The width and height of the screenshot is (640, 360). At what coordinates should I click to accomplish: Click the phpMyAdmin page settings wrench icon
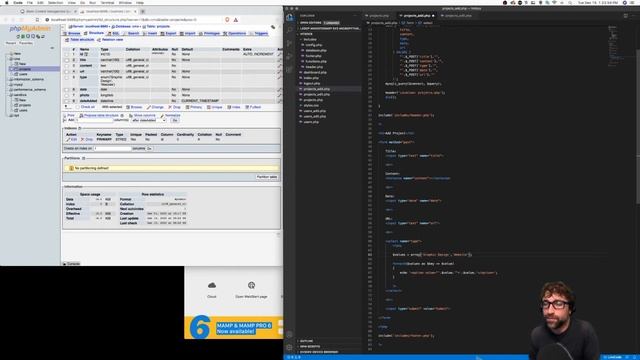point(273,27)
